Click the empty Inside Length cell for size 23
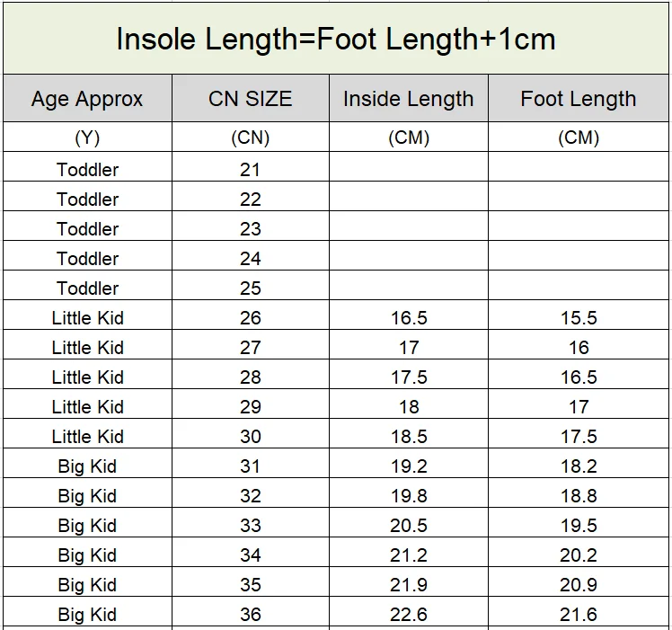This screenshot has height=630, width=672. coord(408,228)
